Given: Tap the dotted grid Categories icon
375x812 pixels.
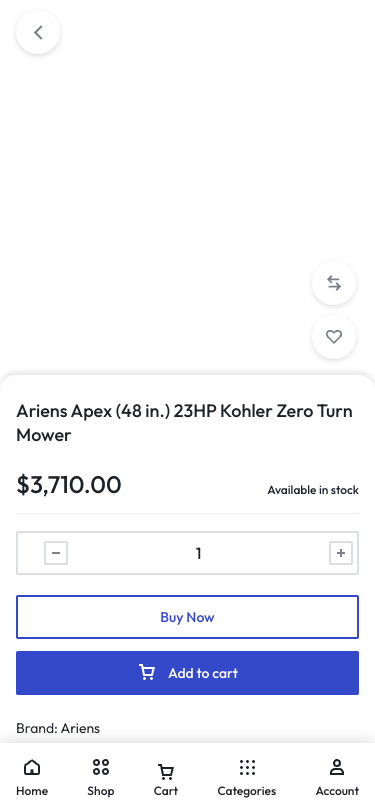Looking at the screenshot, I should click(247, 767).
